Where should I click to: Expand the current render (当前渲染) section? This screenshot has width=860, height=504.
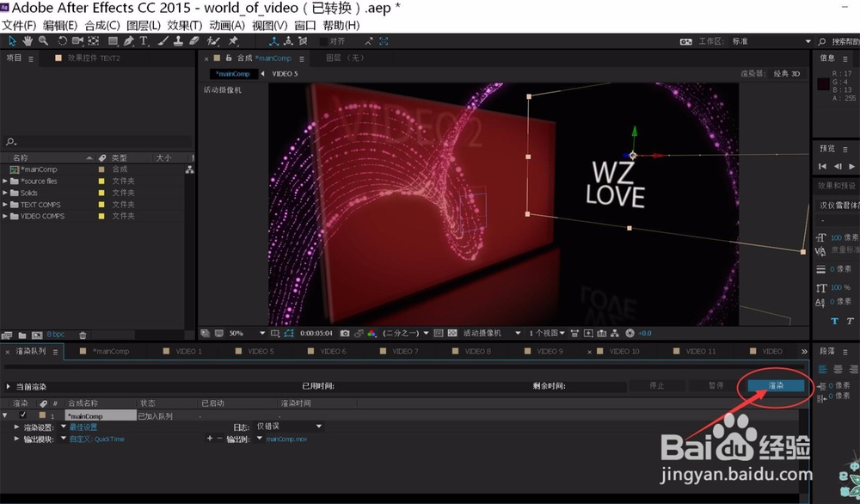[x=8, y=387]
